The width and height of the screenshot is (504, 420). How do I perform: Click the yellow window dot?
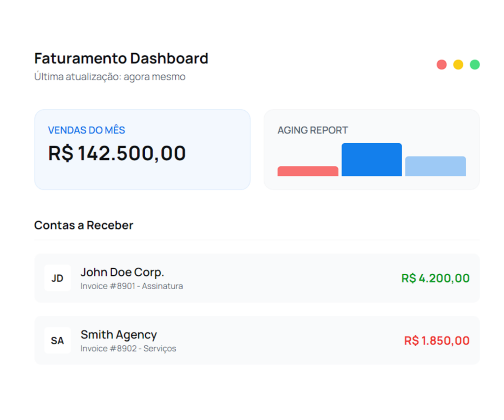pyautogui.click(x=458, y=65)
